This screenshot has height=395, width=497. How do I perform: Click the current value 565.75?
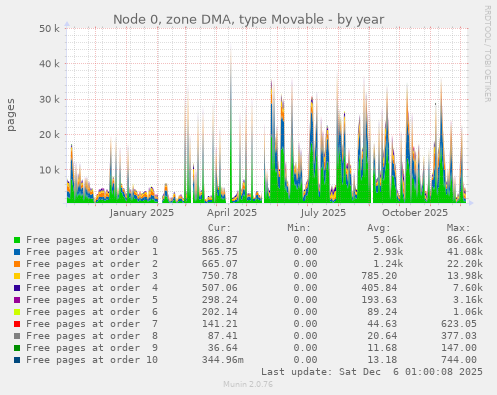pyautogui.click(x=220, y=252)
